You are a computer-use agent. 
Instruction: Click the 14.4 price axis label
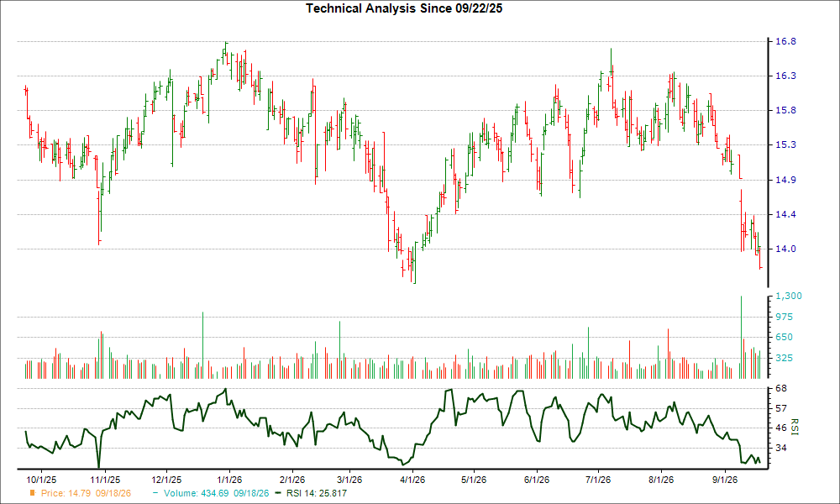click(785, 214)
